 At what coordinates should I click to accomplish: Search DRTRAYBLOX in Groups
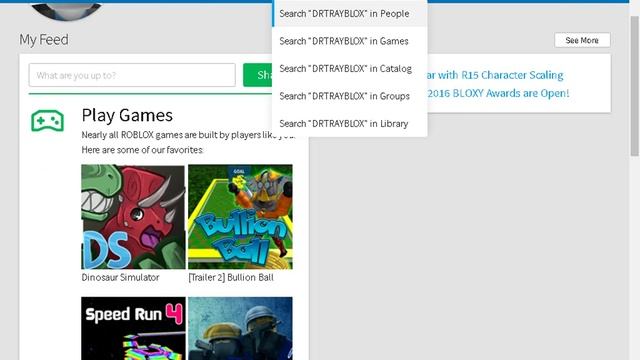[x=350, y=96]
